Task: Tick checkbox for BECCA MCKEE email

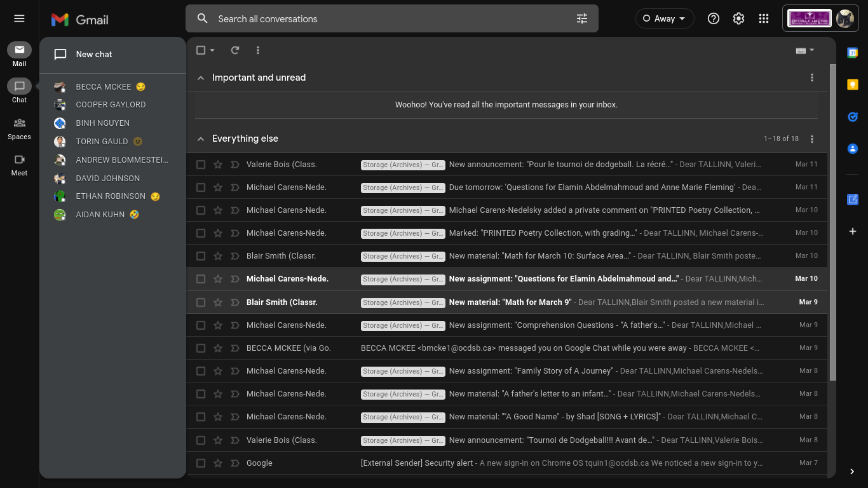Action: coord(201,348)
